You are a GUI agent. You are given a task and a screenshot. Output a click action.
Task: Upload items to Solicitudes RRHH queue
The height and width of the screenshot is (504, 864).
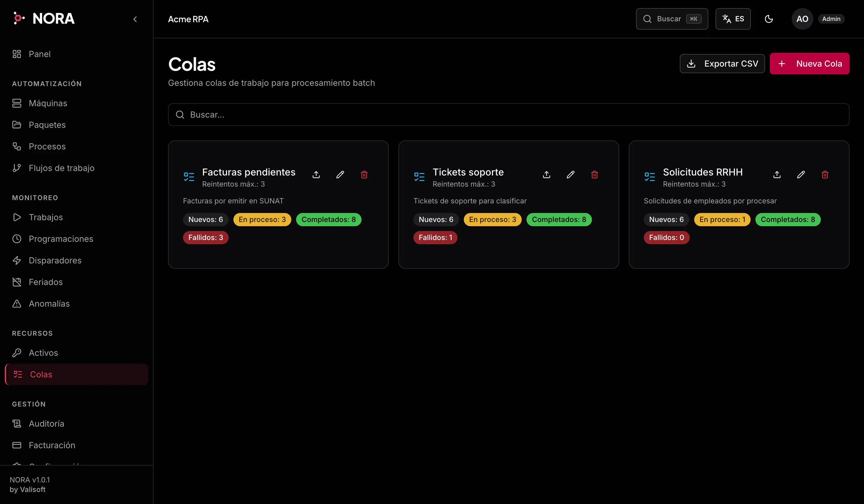click(777, 175)
